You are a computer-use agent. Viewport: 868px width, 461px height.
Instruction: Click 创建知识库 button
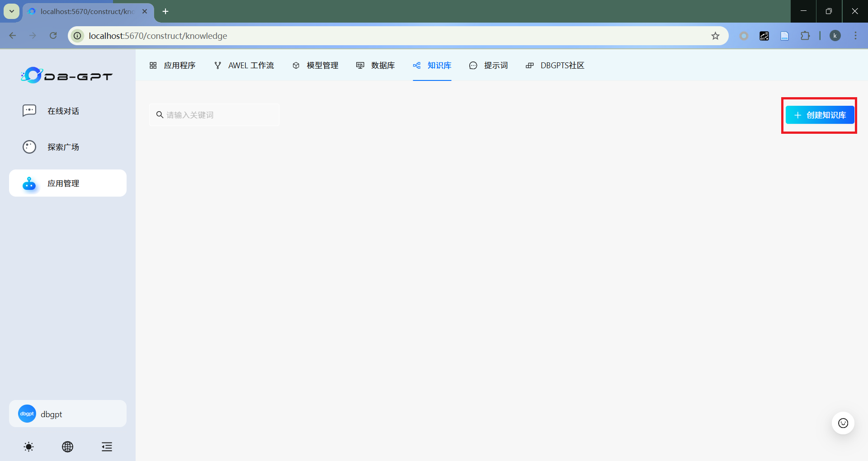coord(820,115)
